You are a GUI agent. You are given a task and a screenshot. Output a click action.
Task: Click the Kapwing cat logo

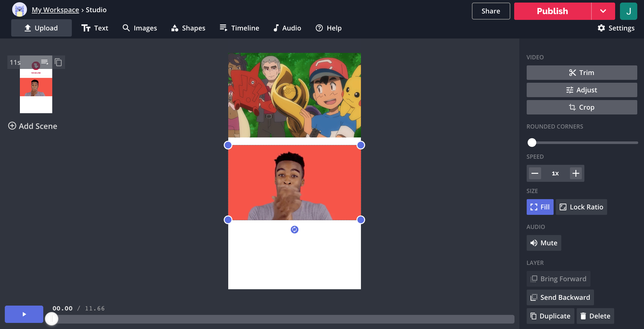(19, 10)
